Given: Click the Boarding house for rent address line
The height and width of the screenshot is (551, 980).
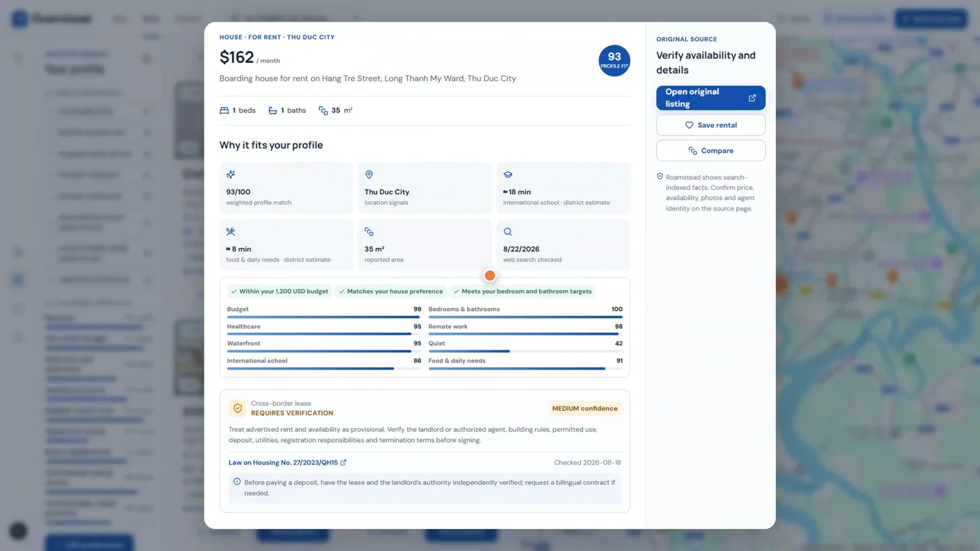Looking at the screenshot, I should point(367,78).
